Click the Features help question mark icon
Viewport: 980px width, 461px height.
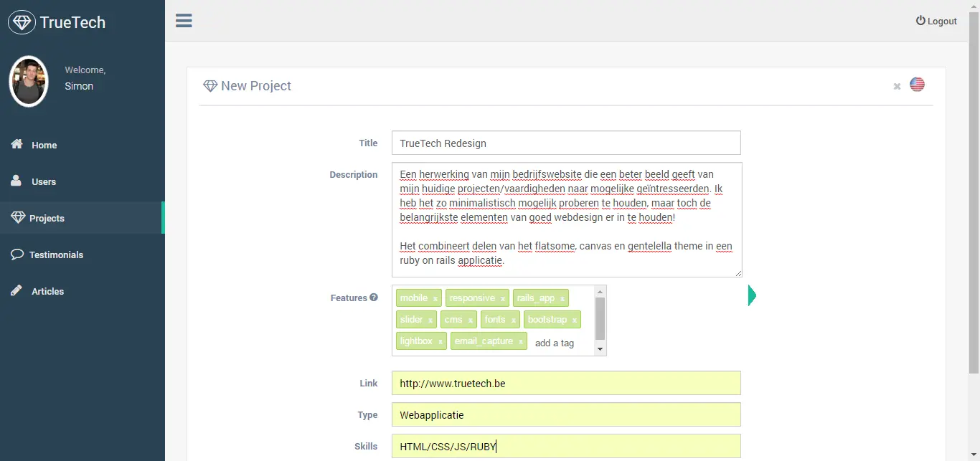(x=374, y=298)
